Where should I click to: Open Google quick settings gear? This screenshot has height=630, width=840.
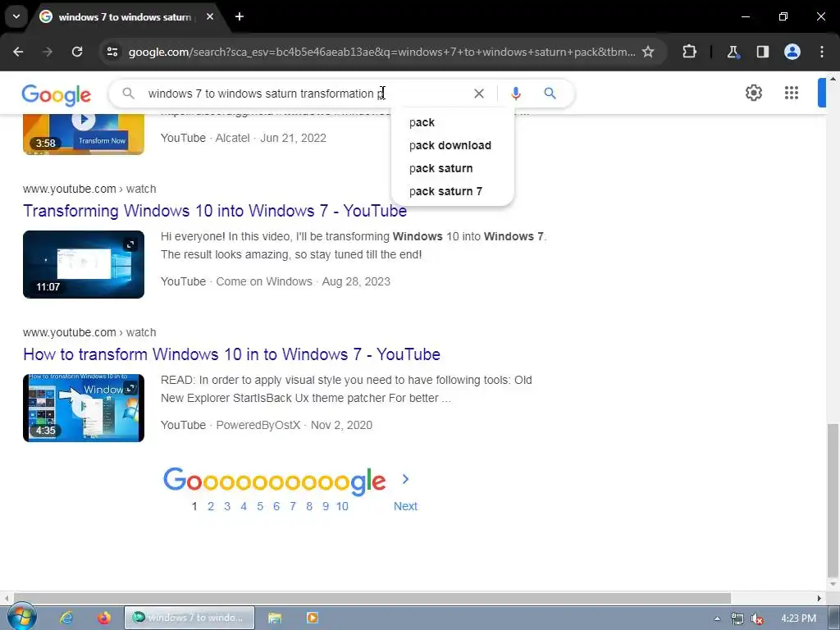point(754,93)
